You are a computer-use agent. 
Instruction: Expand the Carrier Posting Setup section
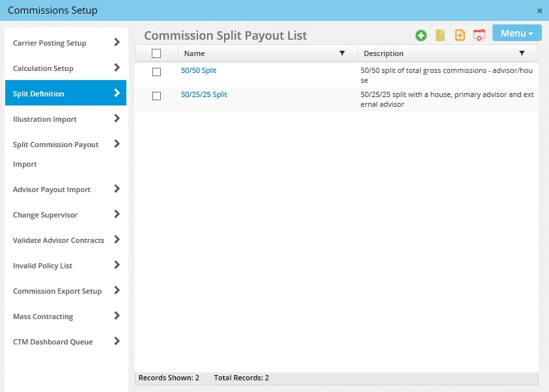coord(65,43)
